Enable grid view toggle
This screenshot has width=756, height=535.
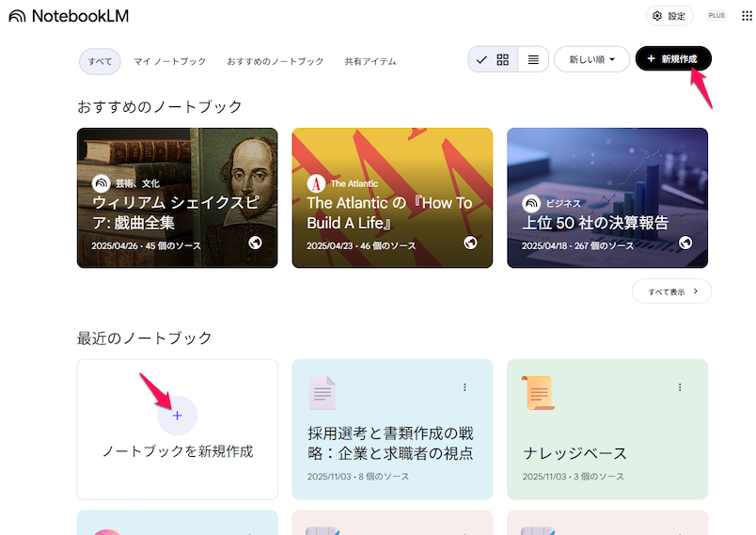493,59
